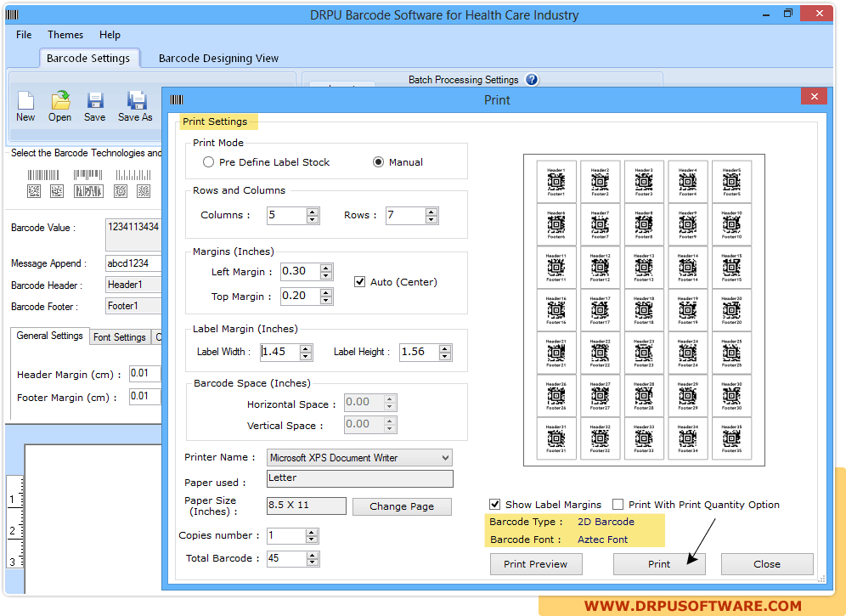Image resolution: width=846 pixels, height=616 pixels.
Task: Click the Header Margin (cm) field
Action: pyautogui.click(x=145, y=374)
